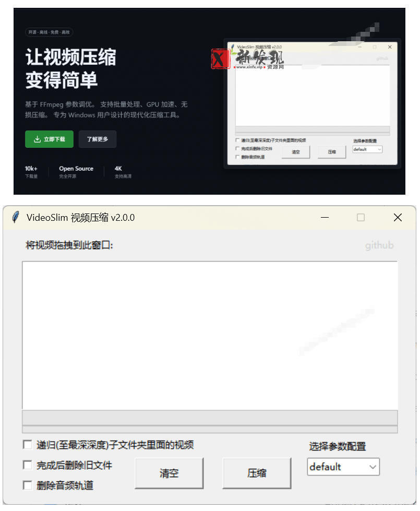Enable recursive subfolder videos checkbox (递归)
420x511 pixels.
(27, 445)
